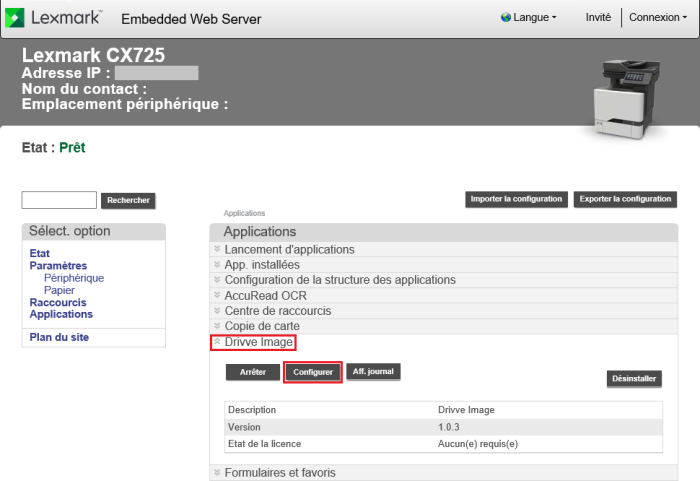Screen dimensions: 700x481
Task: Click the globe icon beside Langue
Action: 505,18
